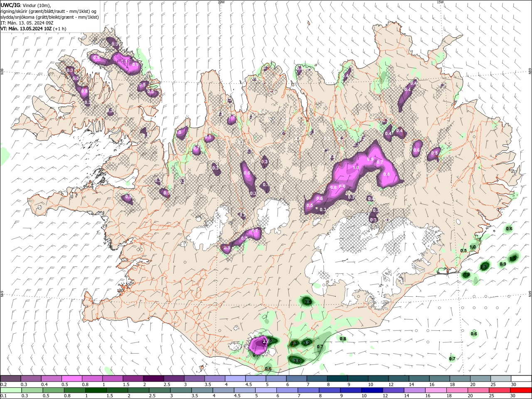Click the '4' pale blue swatch in snow legend
This screenshot has height=399, width=532.
[x=235, y=379]
